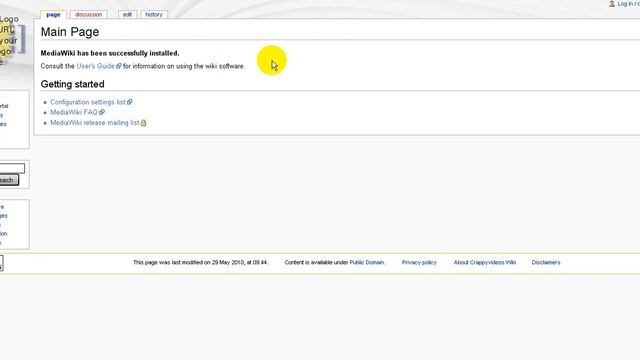
Task: Click the lock icon after mailing list link
Action: (143, 123)
